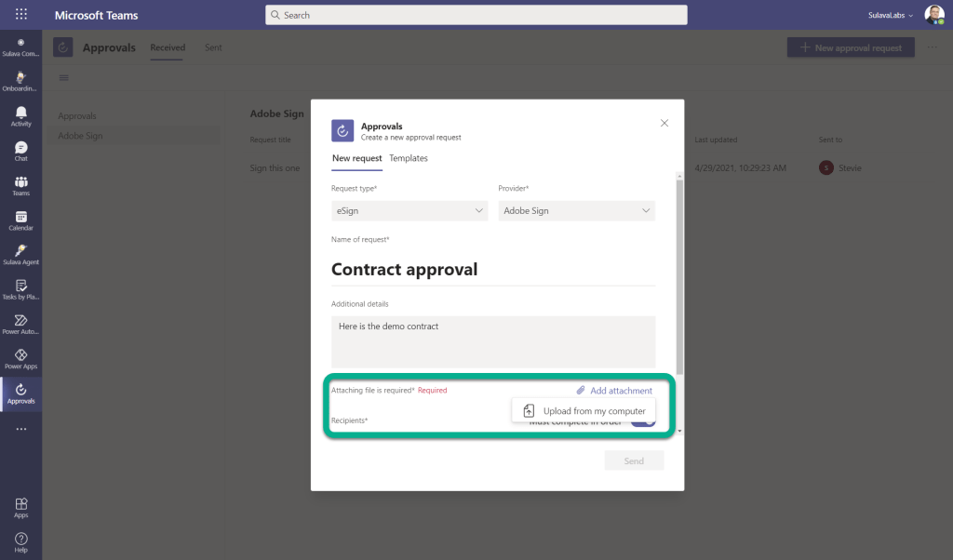Open the Calendar app icon
The image size is (953, 560).
click(20, 220)
